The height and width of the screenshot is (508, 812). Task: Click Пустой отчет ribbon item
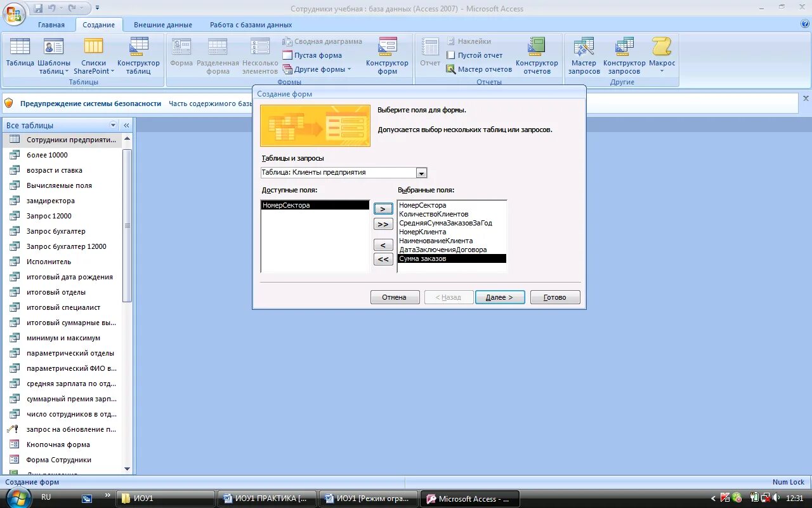click(474, 55)
